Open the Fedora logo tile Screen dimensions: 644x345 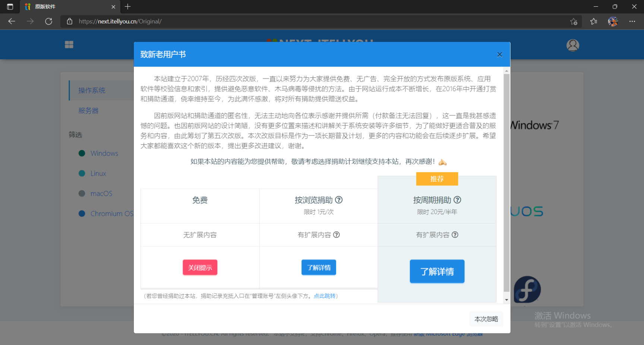pos(527,290)
